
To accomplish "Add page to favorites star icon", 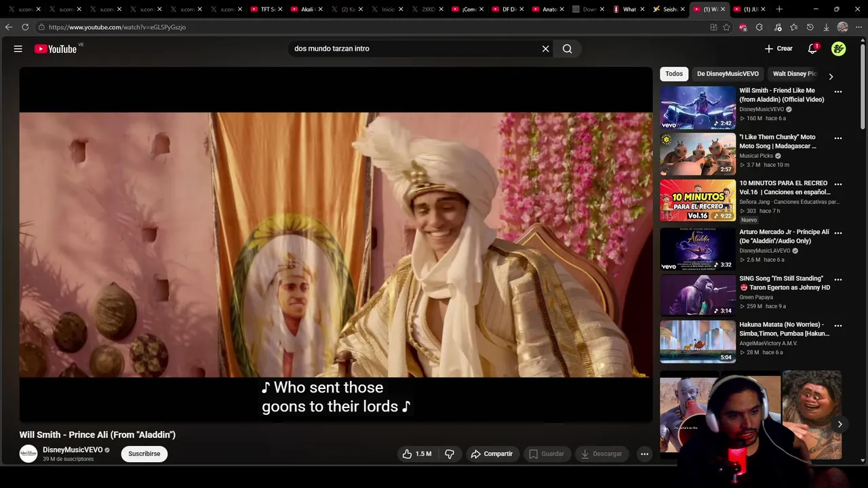I will (x=726, y=27).
